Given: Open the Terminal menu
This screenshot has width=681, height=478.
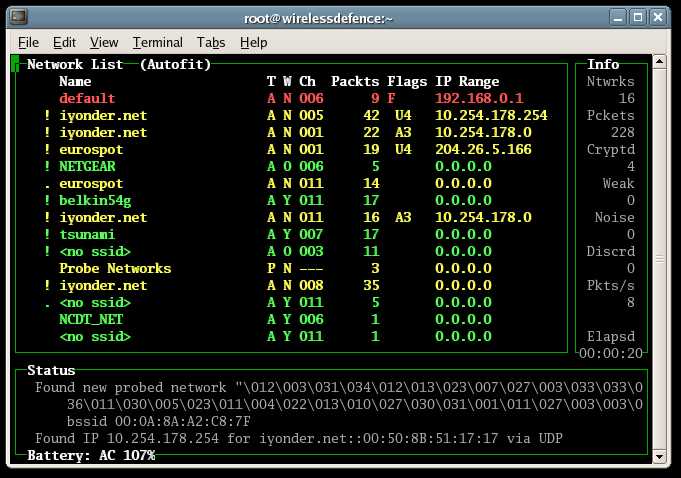Looking at the screenshot, I should click(x=158, y=43).
